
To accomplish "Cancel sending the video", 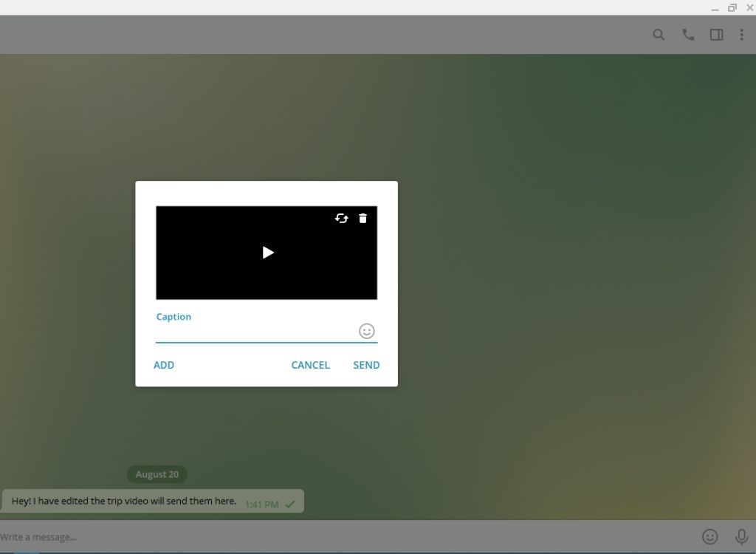I will coord(310,364).
